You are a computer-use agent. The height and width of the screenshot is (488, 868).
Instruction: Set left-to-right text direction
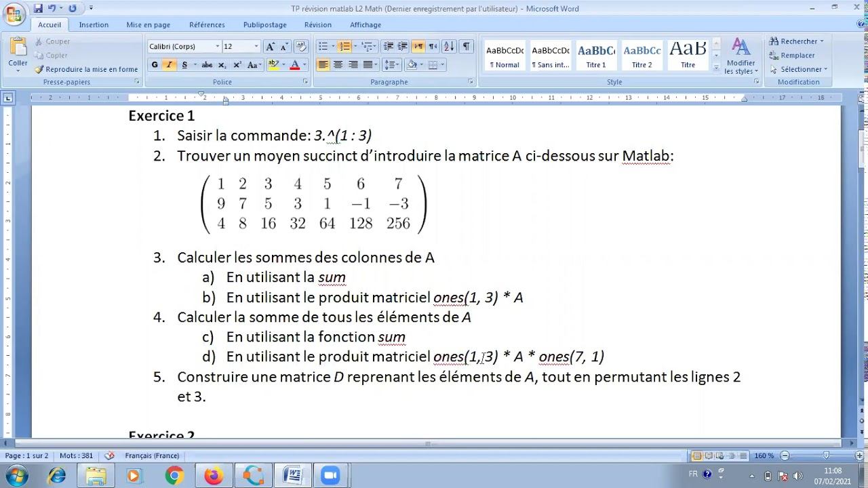click(x=418, y=46)
